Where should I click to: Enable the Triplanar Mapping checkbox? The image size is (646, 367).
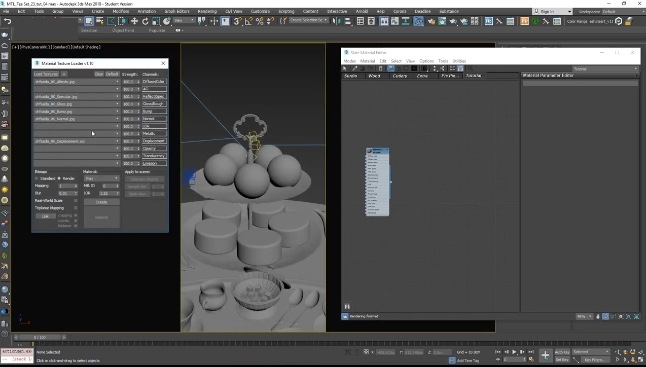click(75, 208)
